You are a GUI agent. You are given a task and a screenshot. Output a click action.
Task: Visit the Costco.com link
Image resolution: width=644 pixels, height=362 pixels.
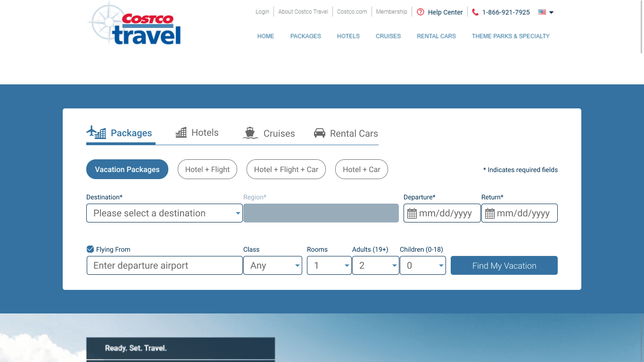352,12
